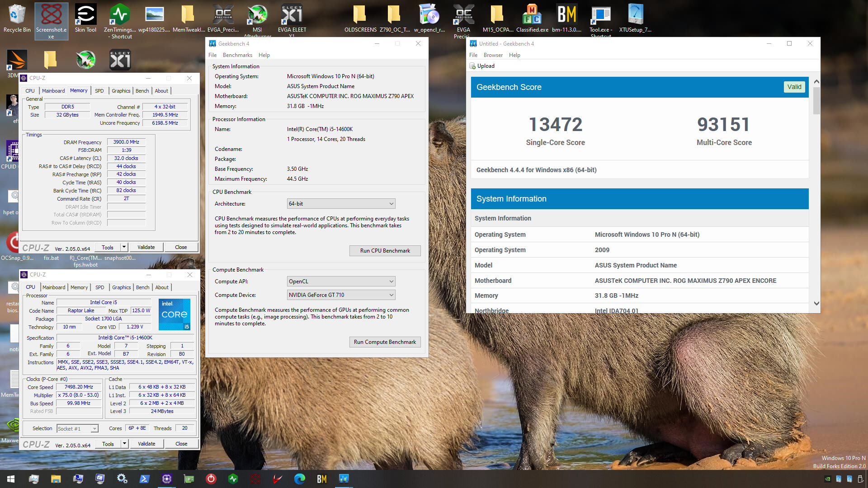
Task: Click the Motherboard row in System Information table
Action: (640, 281)
